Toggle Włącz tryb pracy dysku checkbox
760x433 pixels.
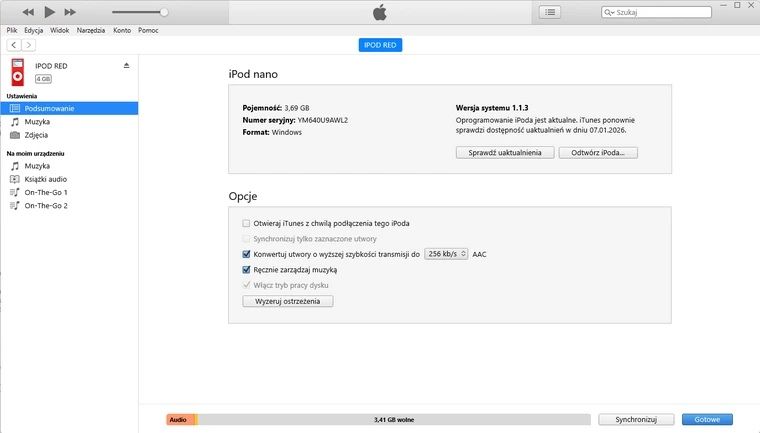(246, 285)
